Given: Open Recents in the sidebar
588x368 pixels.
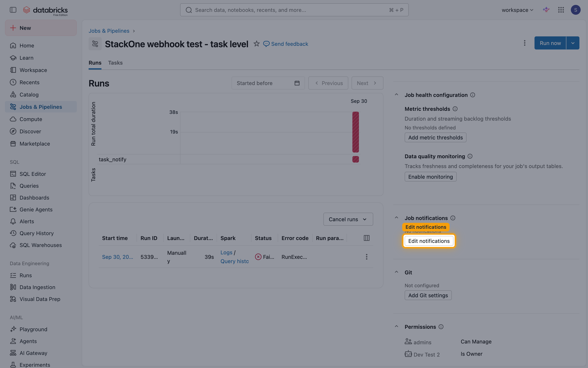Looking at the screenshot, I should point(41,82).
